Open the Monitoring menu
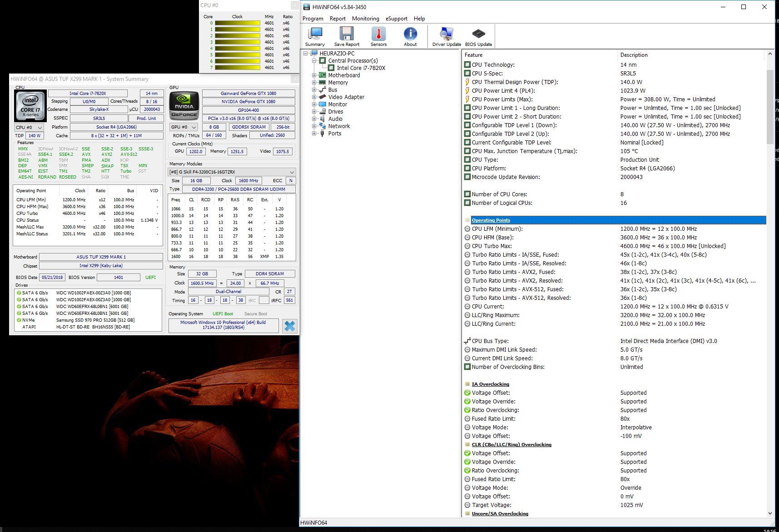Image resolution: width=779 pixels, height=532 pixels. (365, 19)
